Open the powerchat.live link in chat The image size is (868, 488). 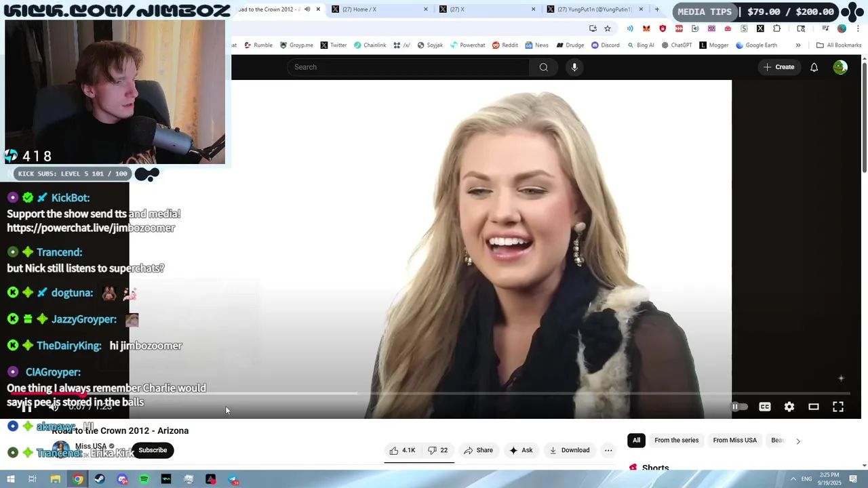[91, 228]
